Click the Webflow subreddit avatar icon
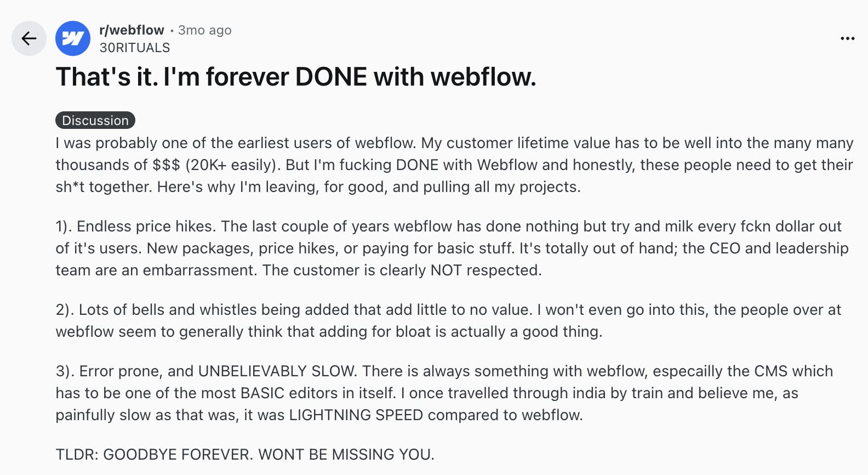 coord(73,38)
